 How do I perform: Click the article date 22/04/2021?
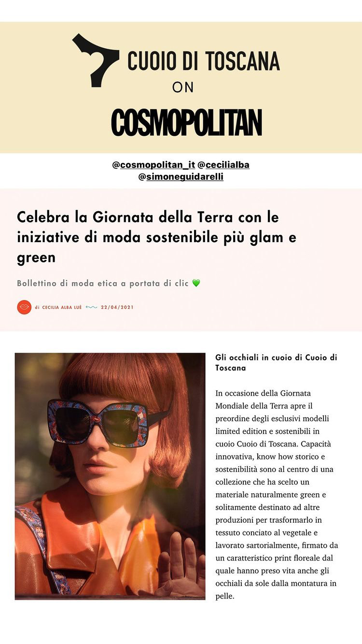117,307
